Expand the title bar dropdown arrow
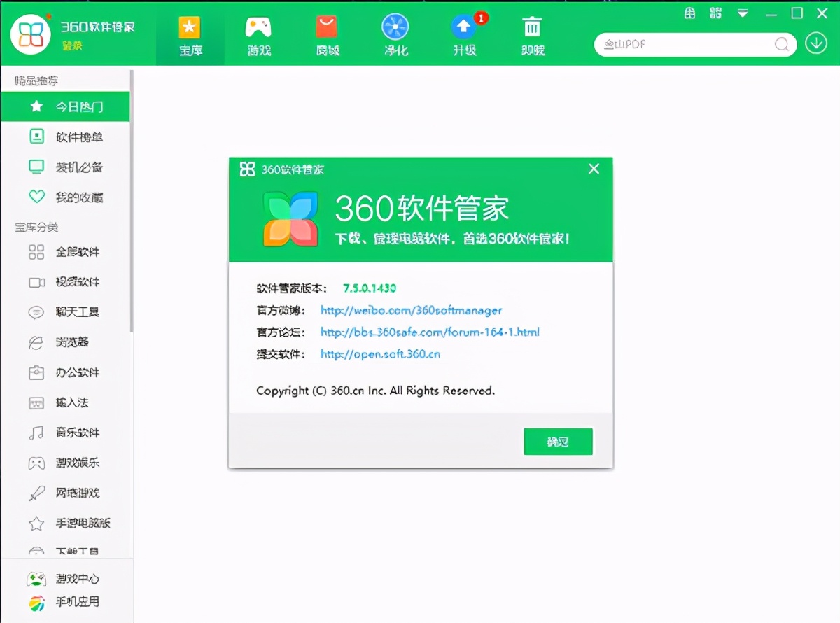The width and height of the screenshot is (840, 623). [x=743, y=13]
